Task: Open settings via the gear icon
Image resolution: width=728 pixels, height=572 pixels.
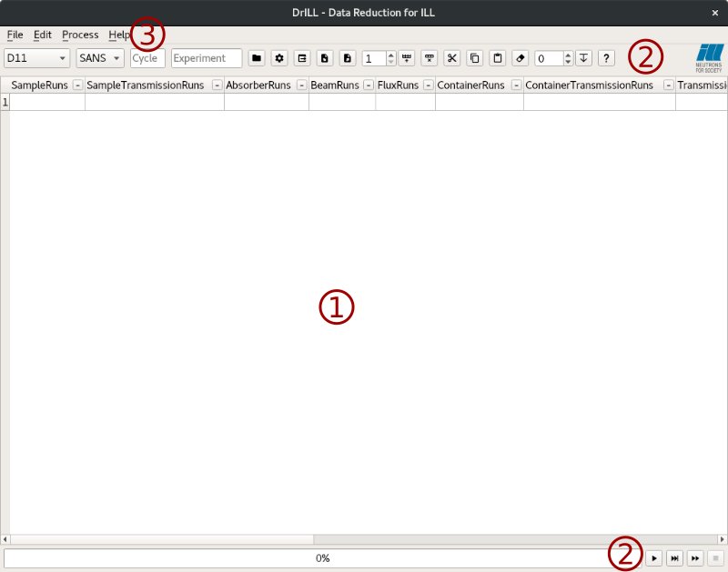Action: tap(279, 58)
